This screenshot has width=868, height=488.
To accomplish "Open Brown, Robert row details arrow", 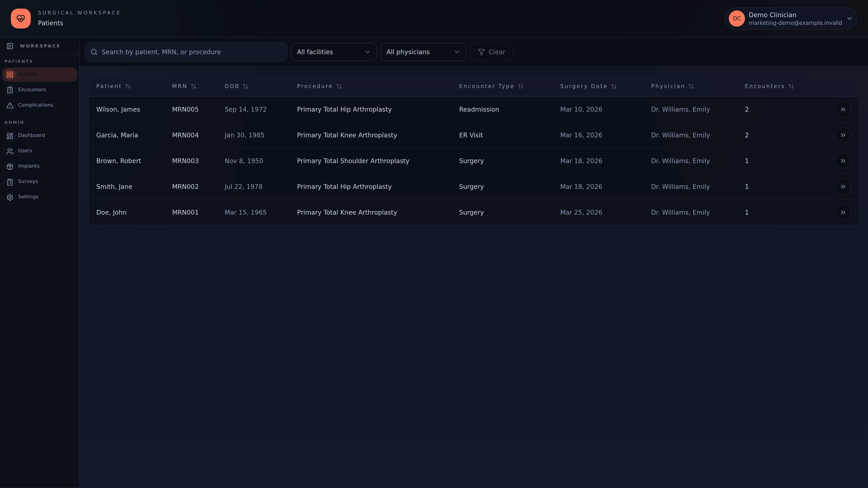I will 843,161.
